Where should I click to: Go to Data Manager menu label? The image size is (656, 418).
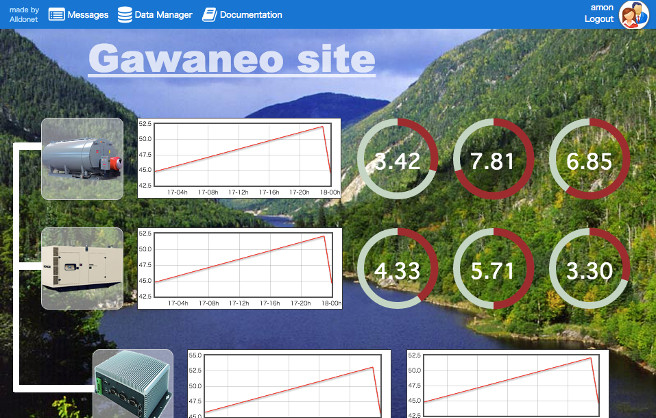click(164, 15)
